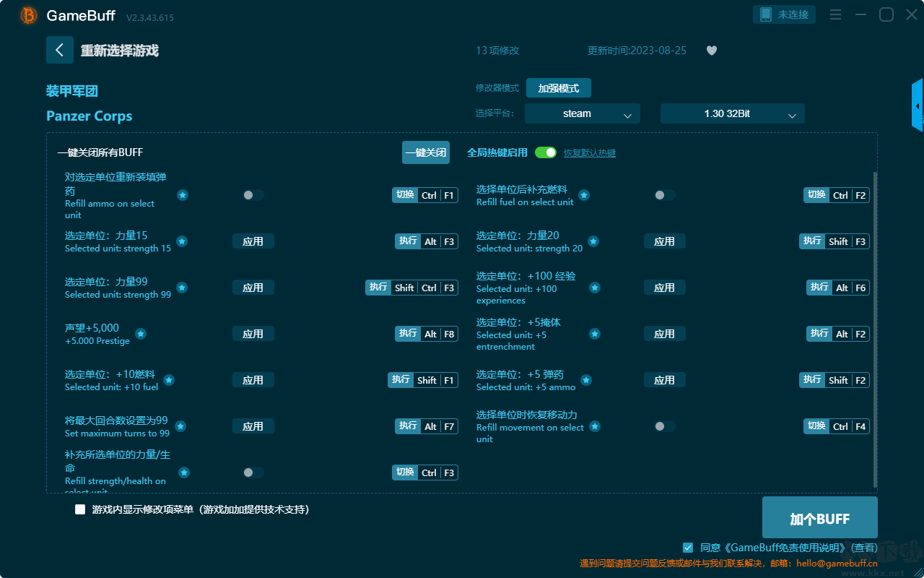This screenshot has height=578, width=924.
Task: Click the Alt F8 hotkey box
Action: click(x=427, y=334)
